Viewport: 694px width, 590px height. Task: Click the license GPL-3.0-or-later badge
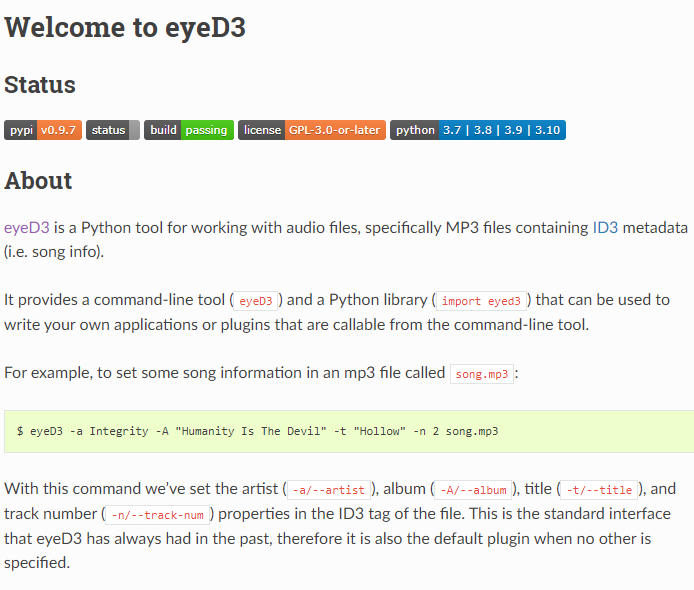[311, 130]
